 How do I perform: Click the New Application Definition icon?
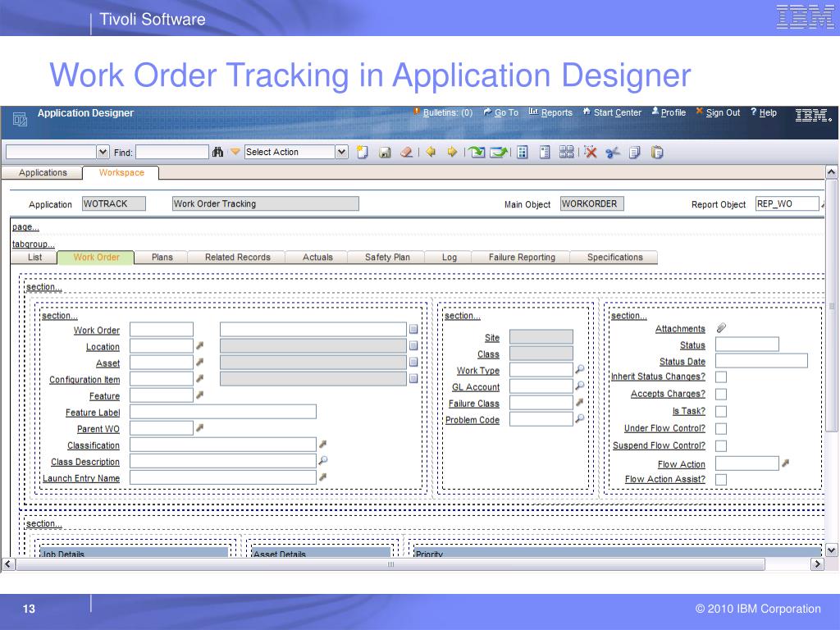tap(363, 152)
